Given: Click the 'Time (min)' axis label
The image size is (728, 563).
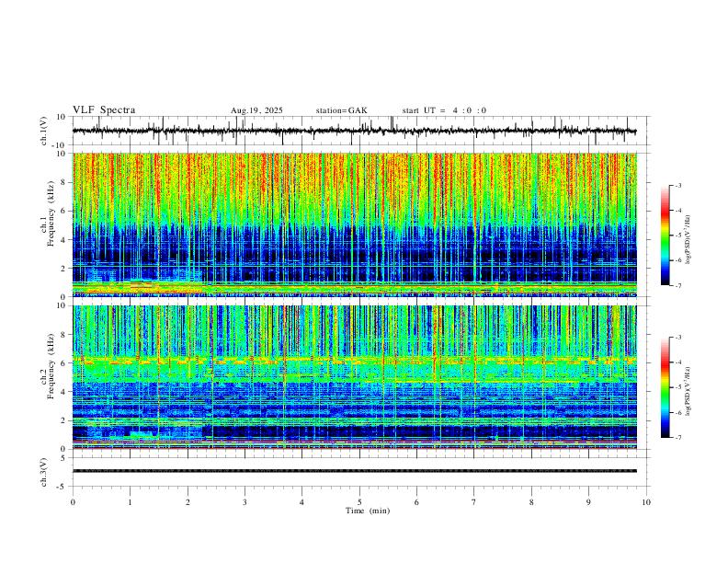Looking at the screenshot, I should coord(368,511).
